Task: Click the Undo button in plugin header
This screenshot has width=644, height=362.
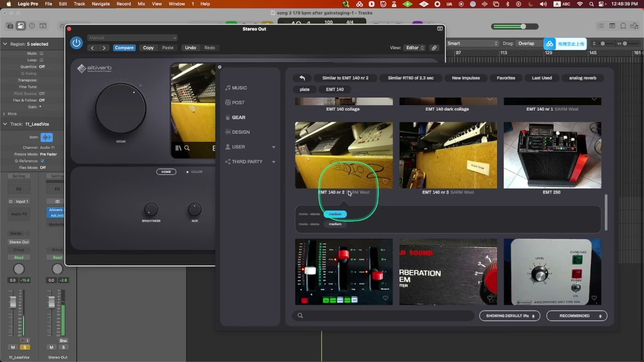Action: pos(191,48)
